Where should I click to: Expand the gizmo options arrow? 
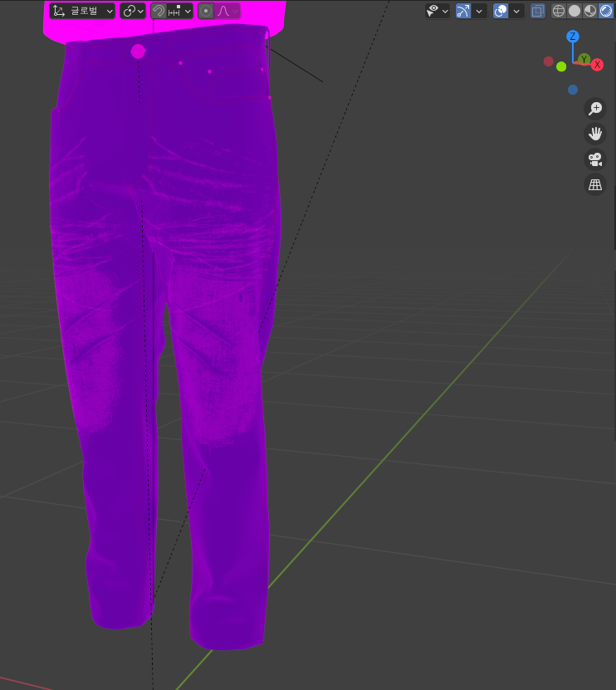[479, 11]
